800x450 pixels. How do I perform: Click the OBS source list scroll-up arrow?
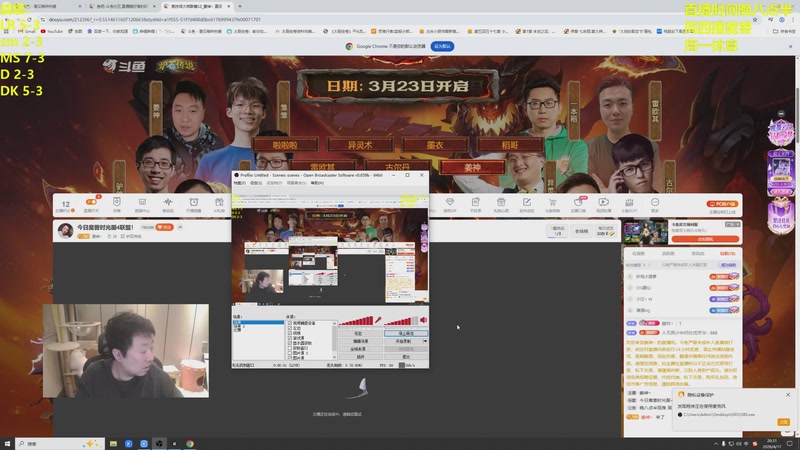[335, 323]
